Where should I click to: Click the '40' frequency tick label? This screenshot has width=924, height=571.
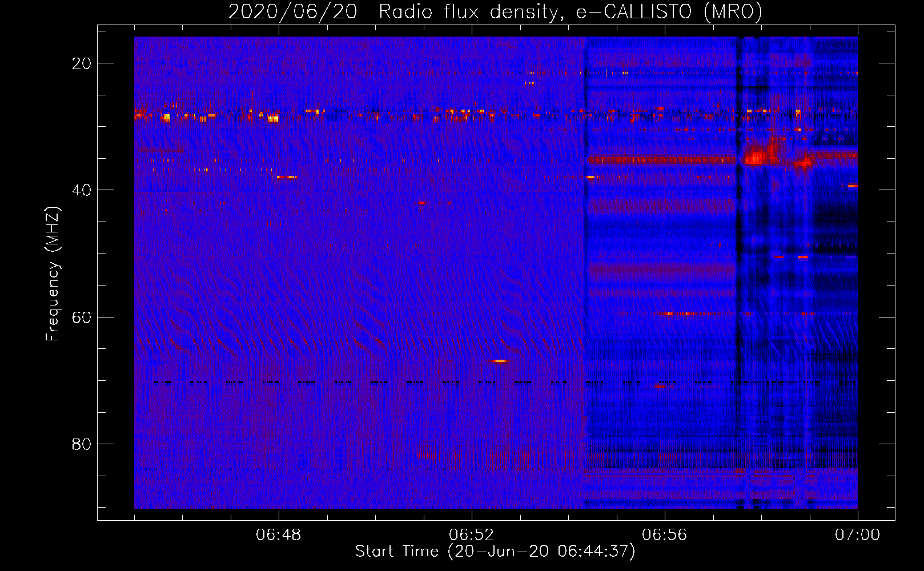coord(82,190)
